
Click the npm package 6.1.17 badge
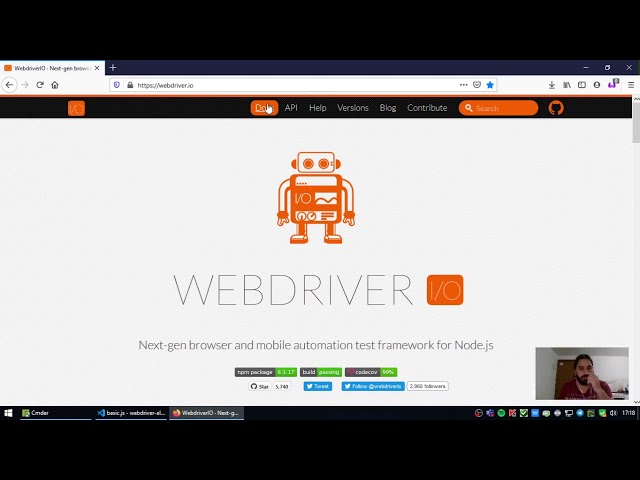point(266,372)
